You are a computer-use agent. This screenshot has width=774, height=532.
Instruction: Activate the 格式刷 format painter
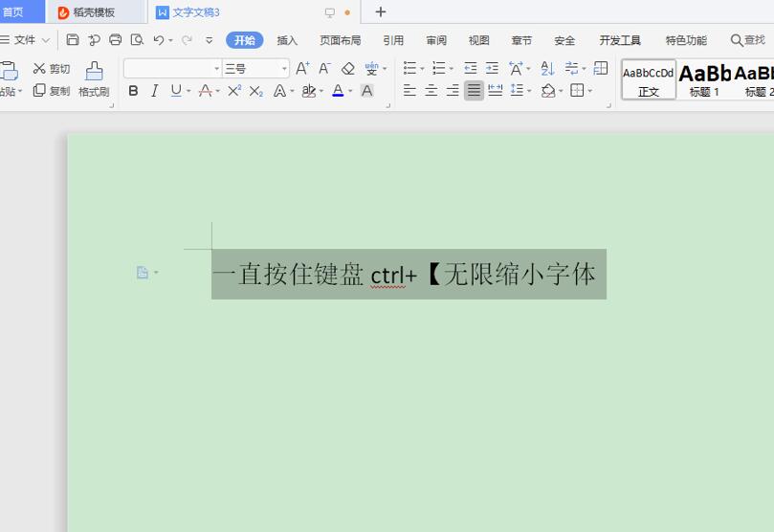tap(94, 79)
